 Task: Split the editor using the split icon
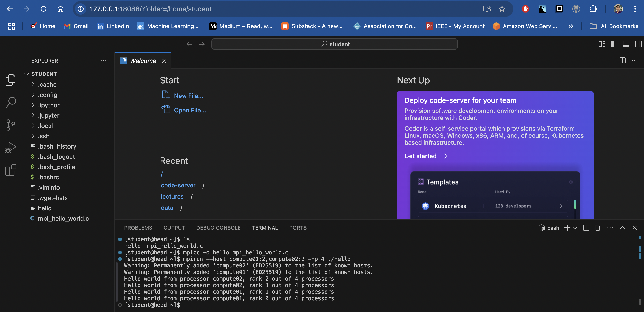[x=622, y=60]
